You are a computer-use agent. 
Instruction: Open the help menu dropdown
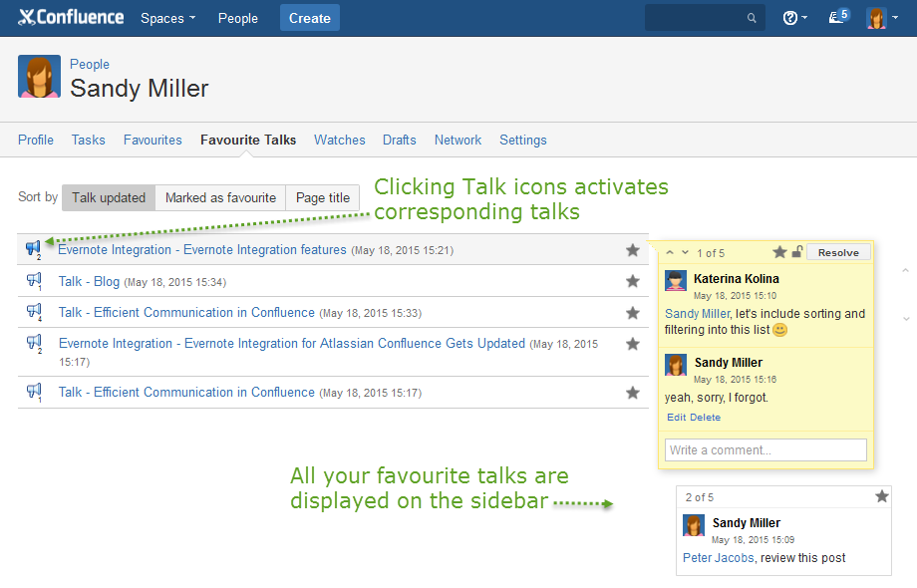(x=794, y=18)
